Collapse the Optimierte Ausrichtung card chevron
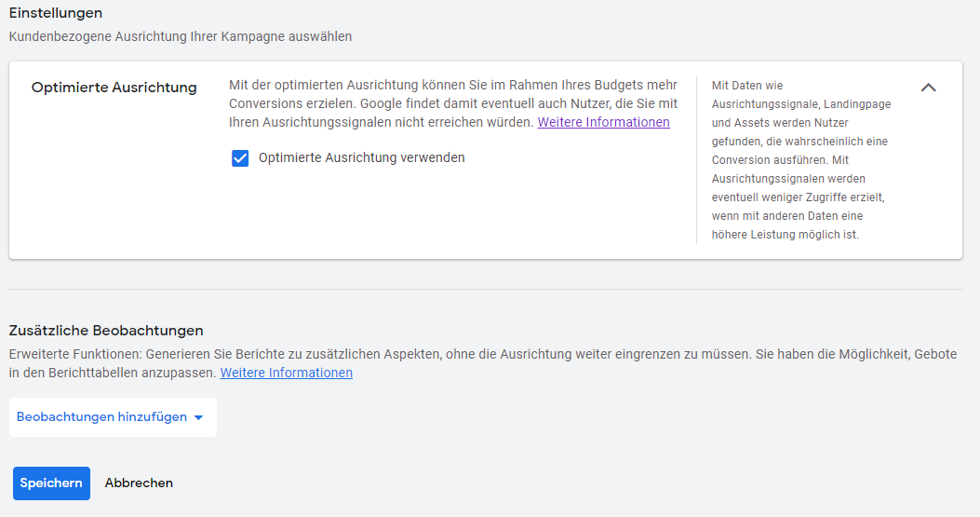 [x=928, y=88]
